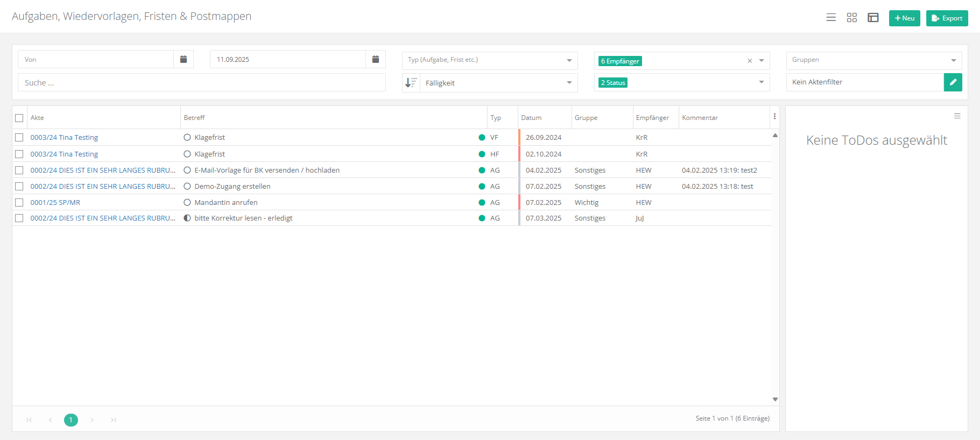Sort table by Datum column header
The width and height of the screenshot is (980, 440).
(x=531, y=118)
